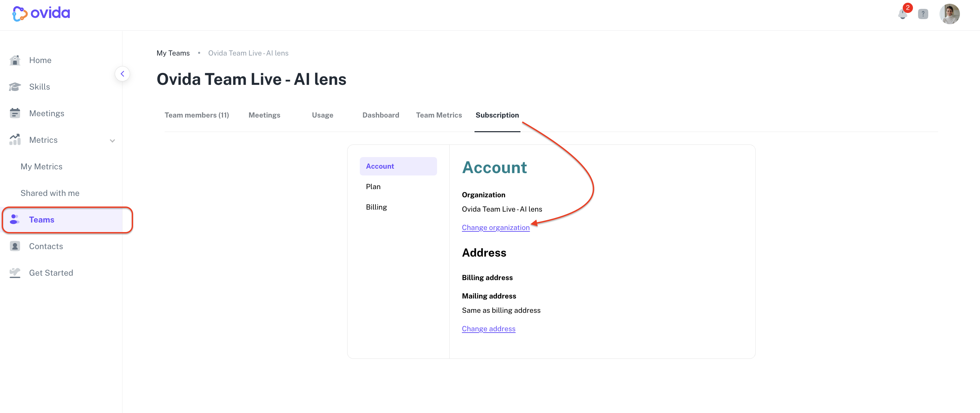Viewport: 980px width, 413px height.
Task: Click the Meetings calendar icon
Action: point(15,113)
